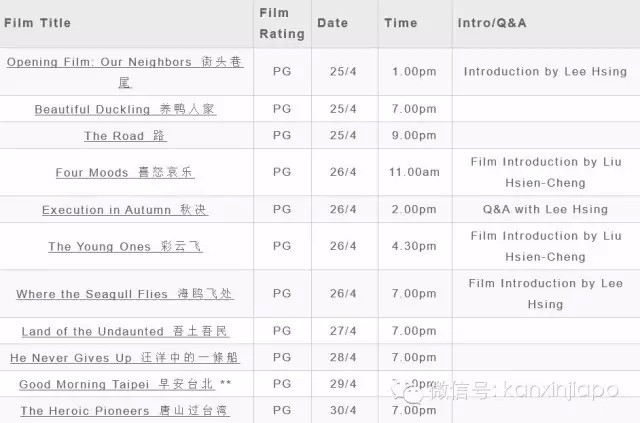Select the Date column header
The width and height of the screenshot is (640, 423).
pos(332,22)
